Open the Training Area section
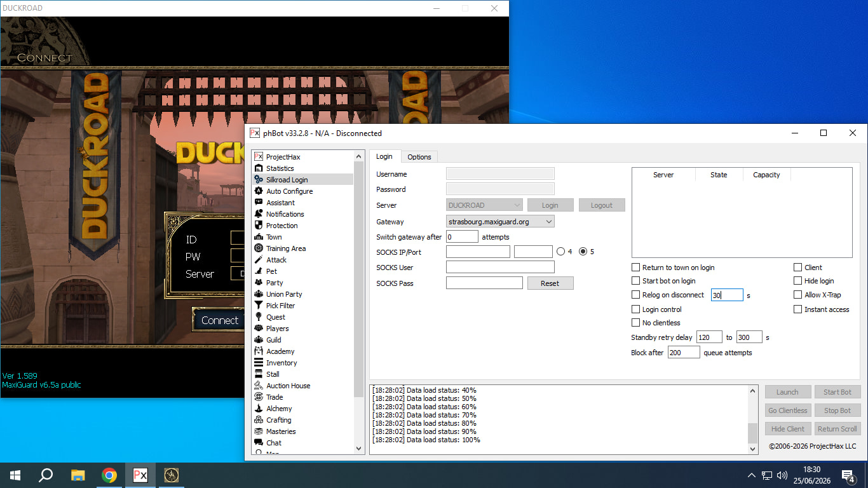This screenshot has height=488, width=868. pyautogui.click(x=285, y=248)
